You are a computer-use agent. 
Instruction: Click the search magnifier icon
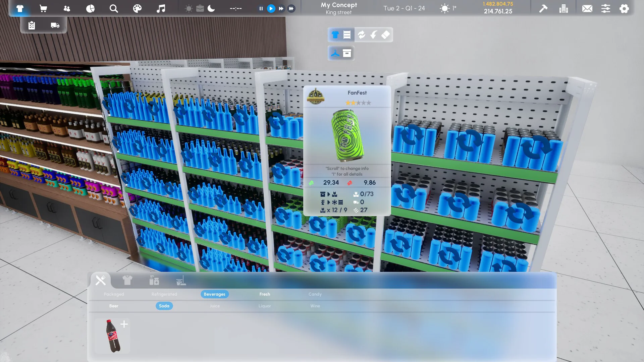point(114,8)
